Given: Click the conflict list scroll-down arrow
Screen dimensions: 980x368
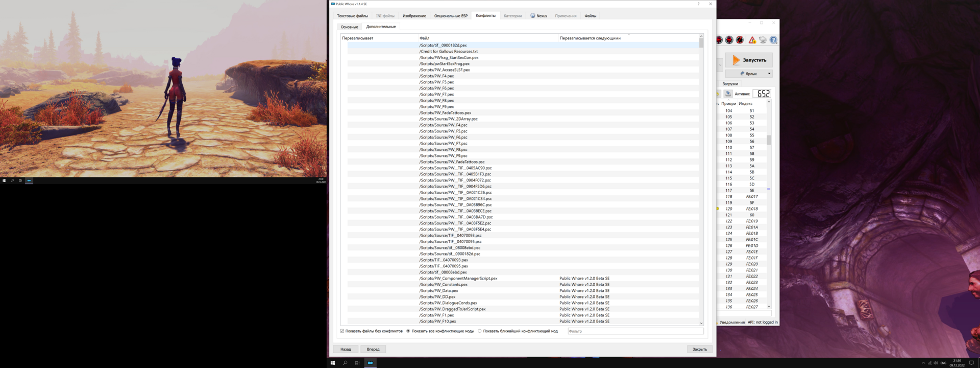Looking at the screenshot, I should (701, 323).
